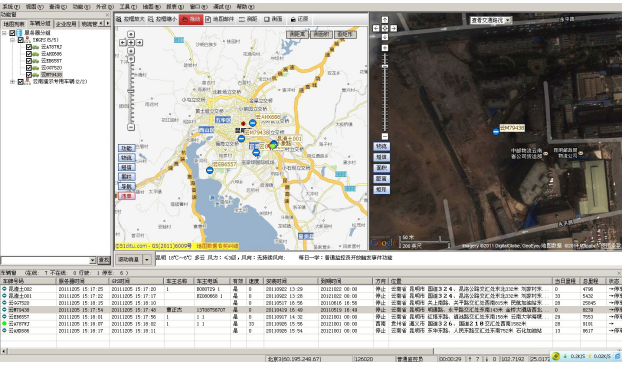Select the 拉框缩小 zoom-out box tool
625x365 pixels.
[163, 19]
